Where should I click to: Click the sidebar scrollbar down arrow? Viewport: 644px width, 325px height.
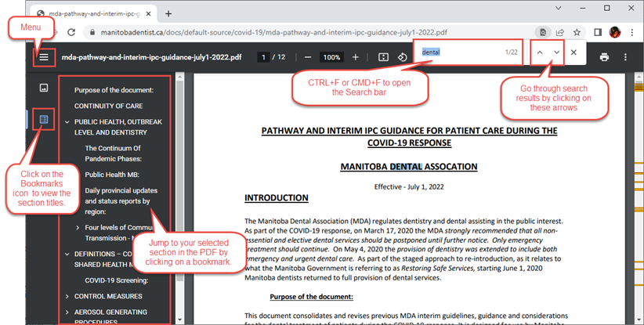[179, 320]
